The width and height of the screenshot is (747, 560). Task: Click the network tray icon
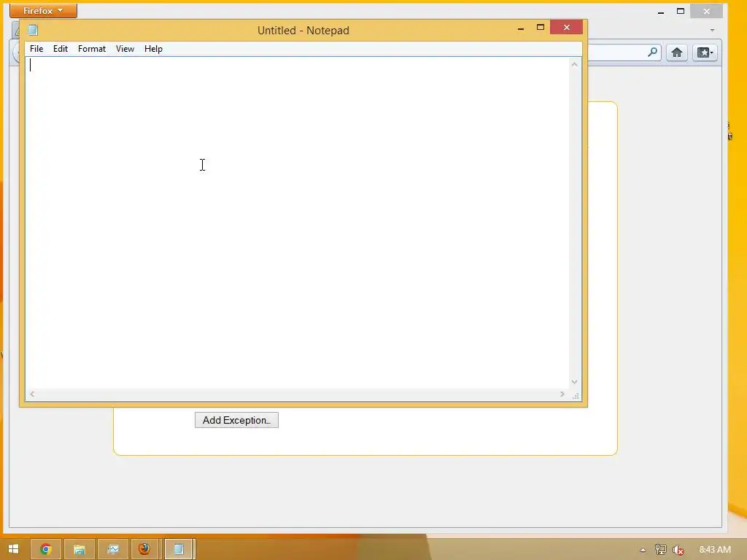660,550
